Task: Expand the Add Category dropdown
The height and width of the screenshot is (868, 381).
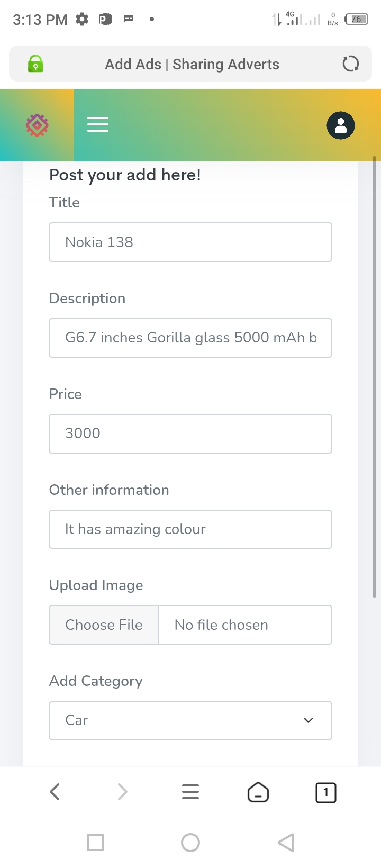Action: pos(190,720)
